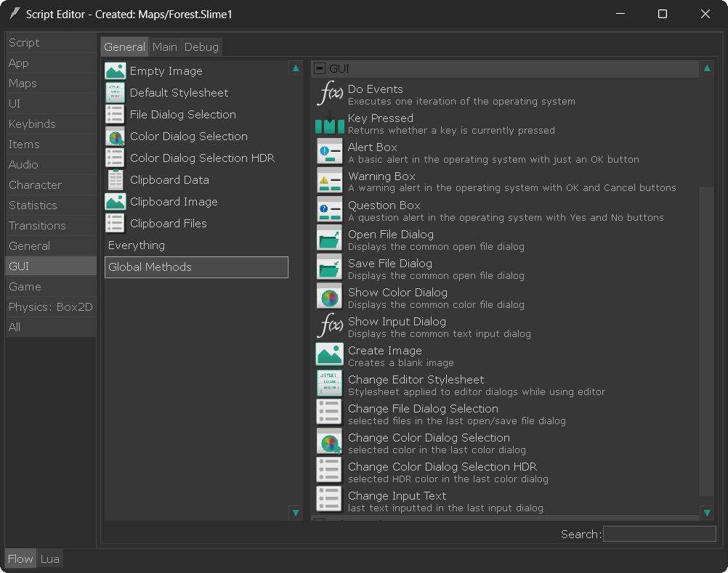The image size is (728, 573).
Task: Click the Empty Image icon
Action: click(115, 71)
